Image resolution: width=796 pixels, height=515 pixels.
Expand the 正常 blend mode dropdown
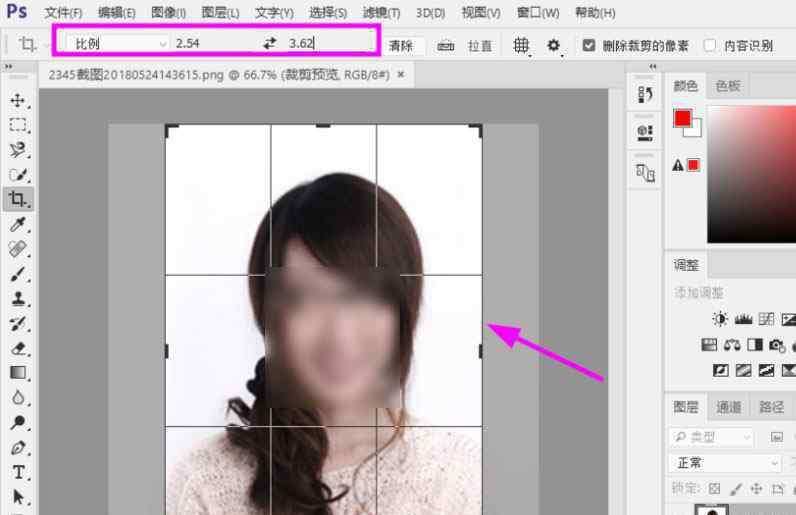[725, 463]
